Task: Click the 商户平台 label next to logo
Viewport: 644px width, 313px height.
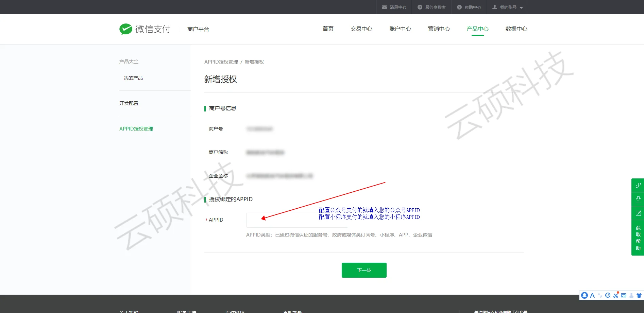Action: [198, 29]
